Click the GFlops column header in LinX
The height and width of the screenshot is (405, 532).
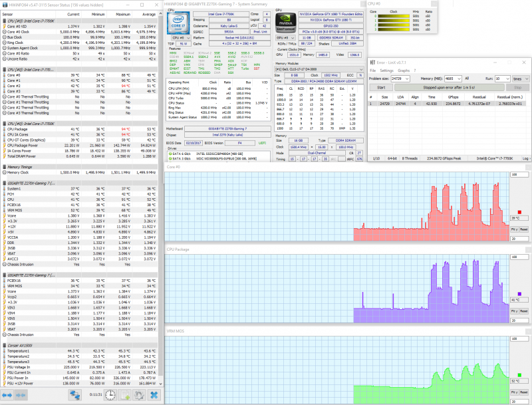click(x=454, y=97)
